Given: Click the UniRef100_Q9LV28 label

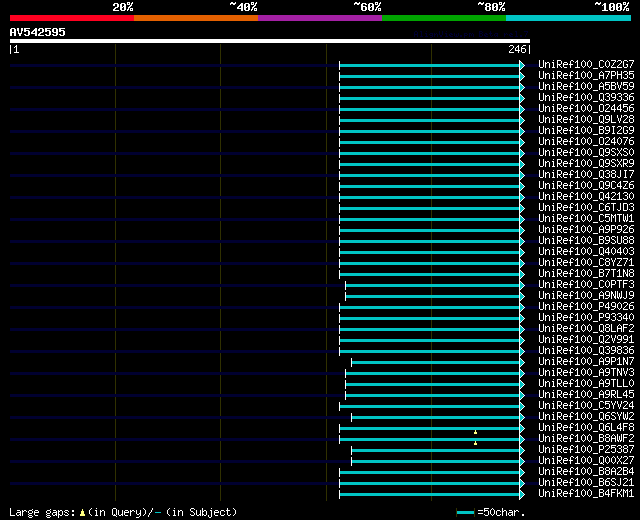Looking at the screenshot, I should click(586, 120).
